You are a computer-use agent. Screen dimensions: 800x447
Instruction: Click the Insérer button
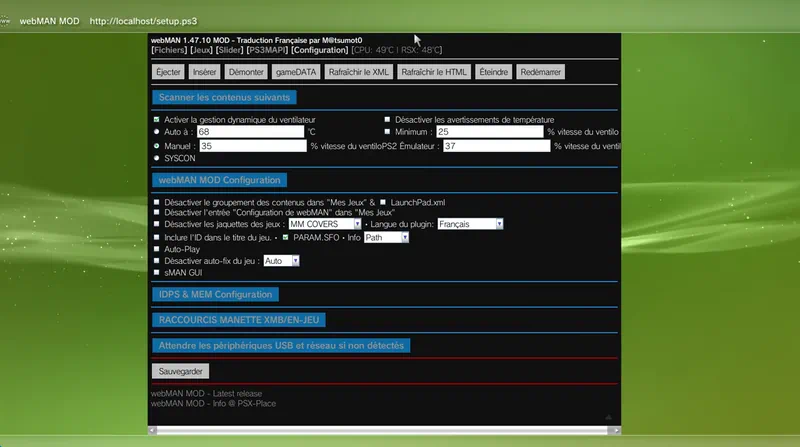coord(204,72)
